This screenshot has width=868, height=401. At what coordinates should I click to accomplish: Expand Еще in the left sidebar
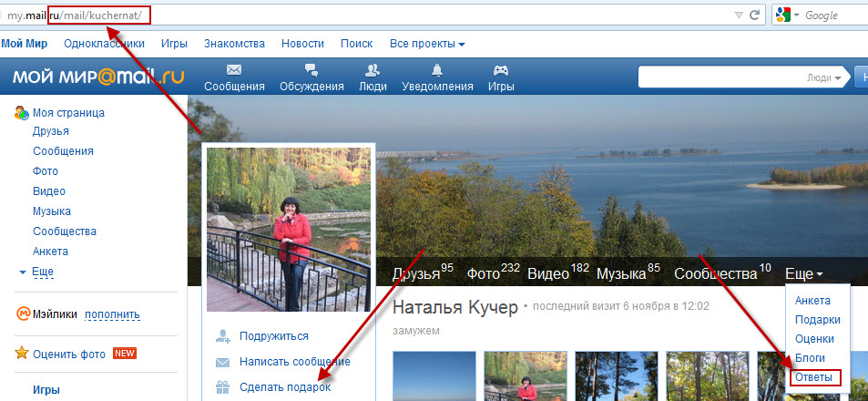click(36, 272)
